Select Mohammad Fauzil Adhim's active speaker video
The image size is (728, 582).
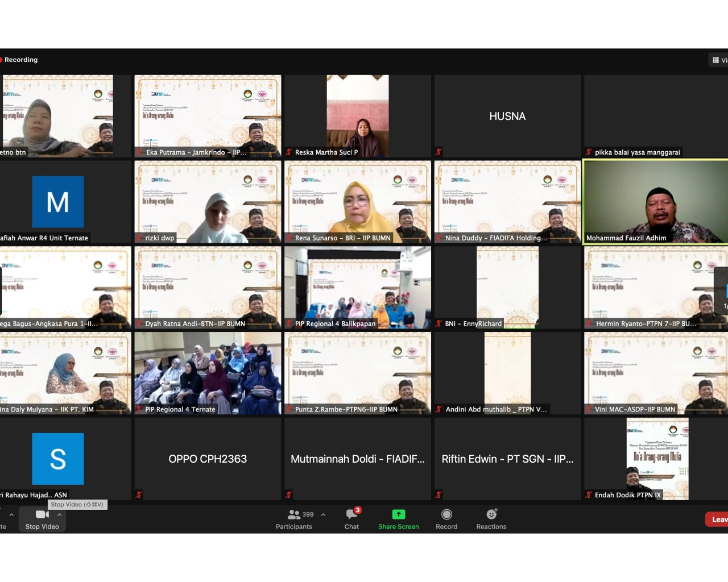coord(655,202)
